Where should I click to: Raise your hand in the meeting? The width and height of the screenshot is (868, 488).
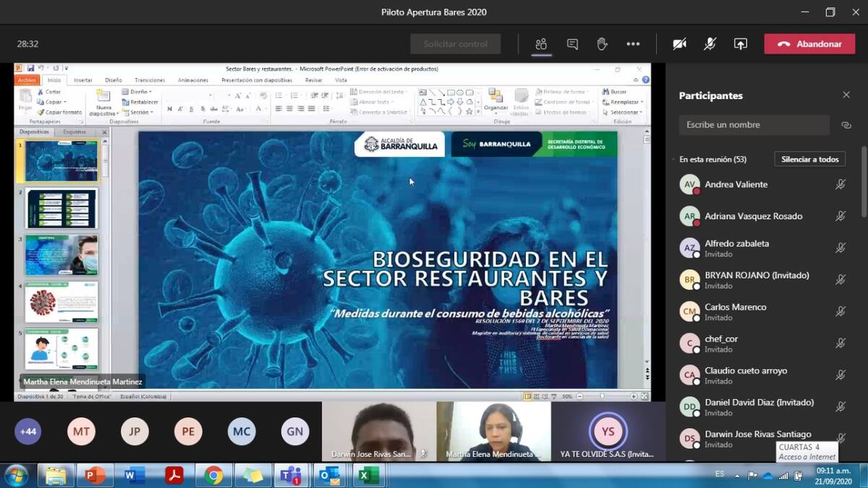pyautogui.click(x=602, y=44)
